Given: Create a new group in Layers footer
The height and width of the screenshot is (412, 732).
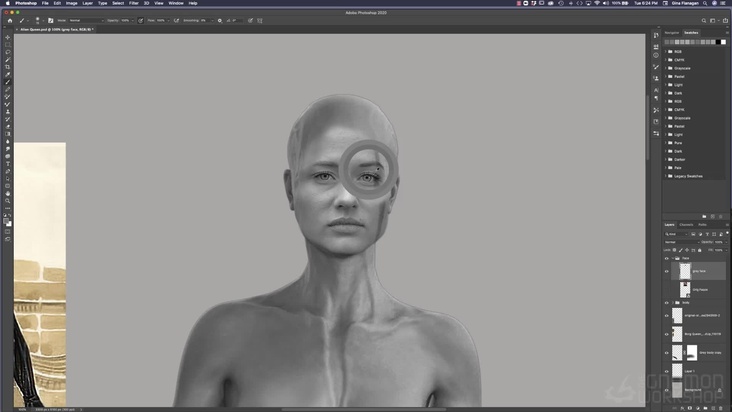Looking at the screenshot, I should pyautogui.click(x=705, y=408).
